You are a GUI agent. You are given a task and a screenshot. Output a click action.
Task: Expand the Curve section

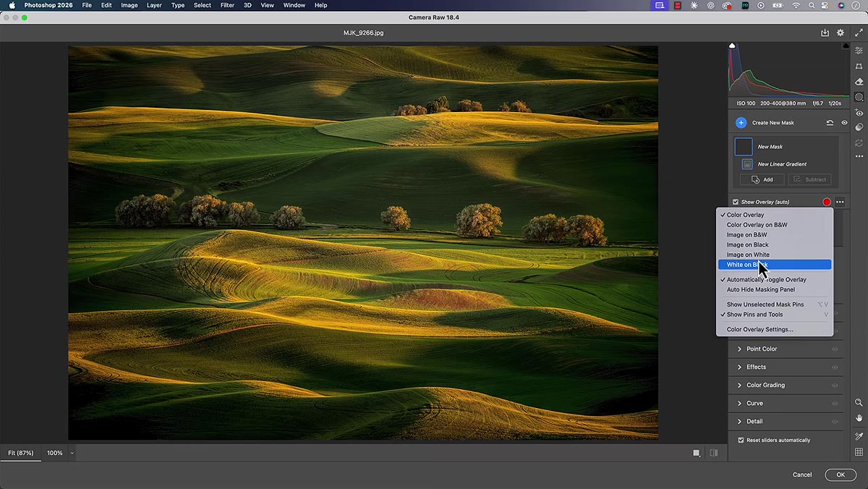click(739, 403)
